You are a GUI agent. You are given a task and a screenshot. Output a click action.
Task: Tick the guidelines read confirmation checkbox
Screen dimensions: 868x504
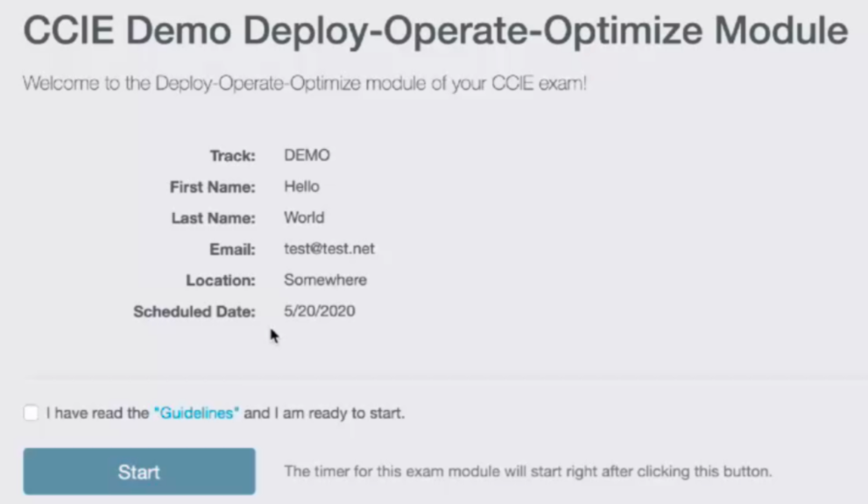31,413
